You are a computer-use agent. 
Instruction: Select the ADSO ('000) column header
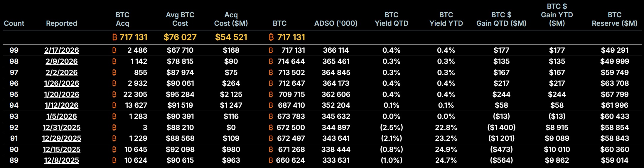[x=336, y=23]
